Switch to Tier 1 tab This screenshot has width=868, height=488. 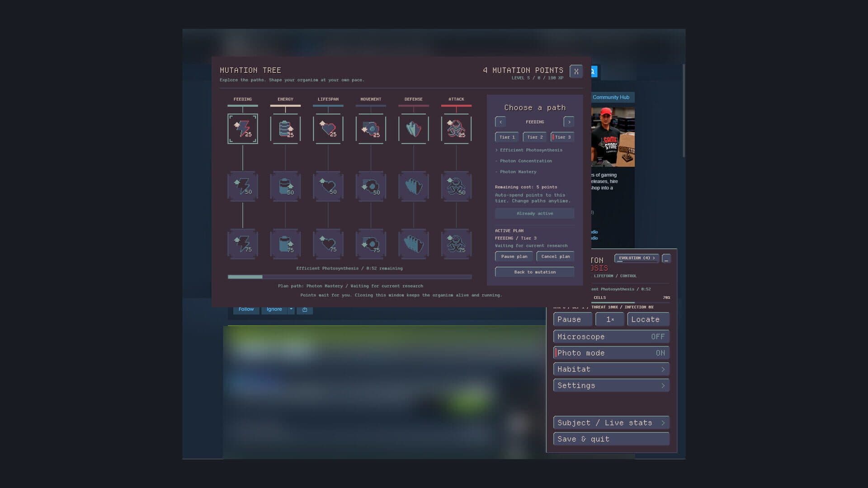[507, 137]
